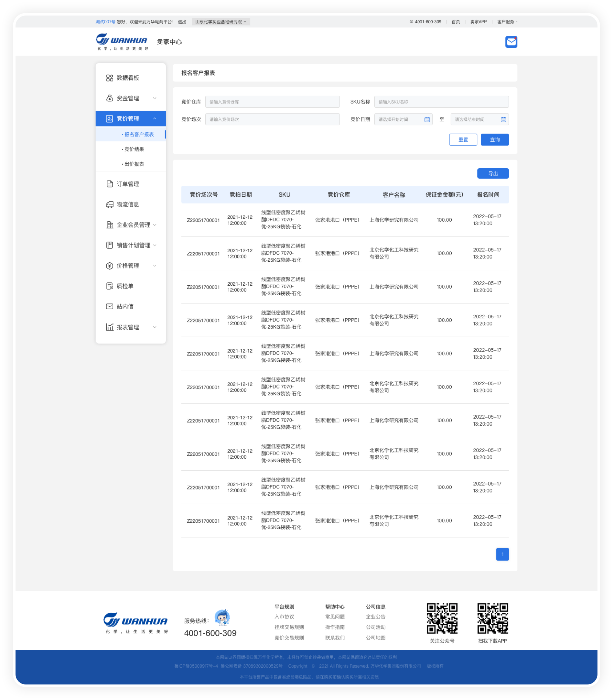Select 竞价结果 submenu item
Screen dimensions: 613x700
pyautogui.click(x=134, y=149)
